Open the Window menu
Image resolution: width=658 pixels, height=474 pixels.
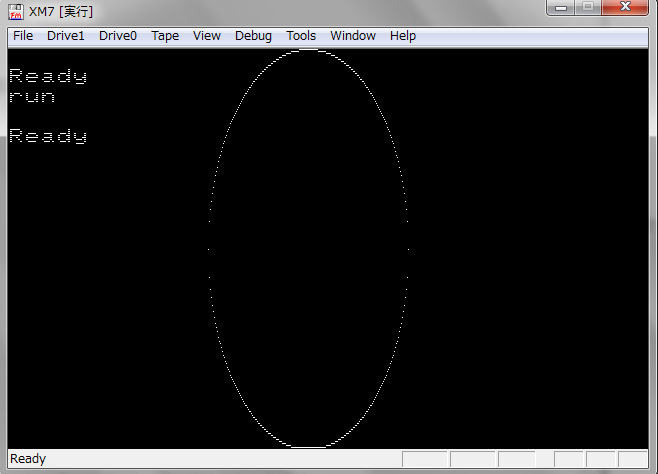tap(353, 36)
